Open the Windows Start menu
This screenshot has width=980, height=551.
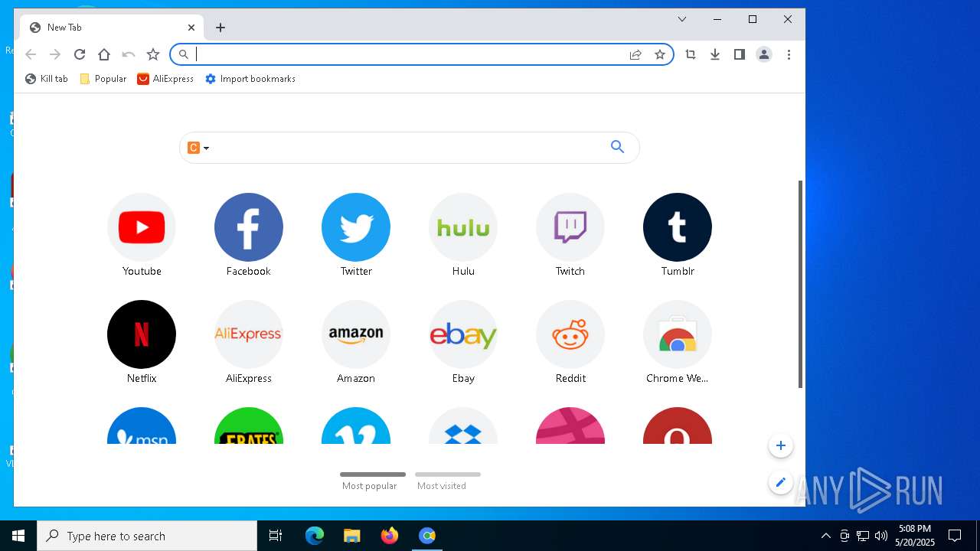tap(18, 536)
